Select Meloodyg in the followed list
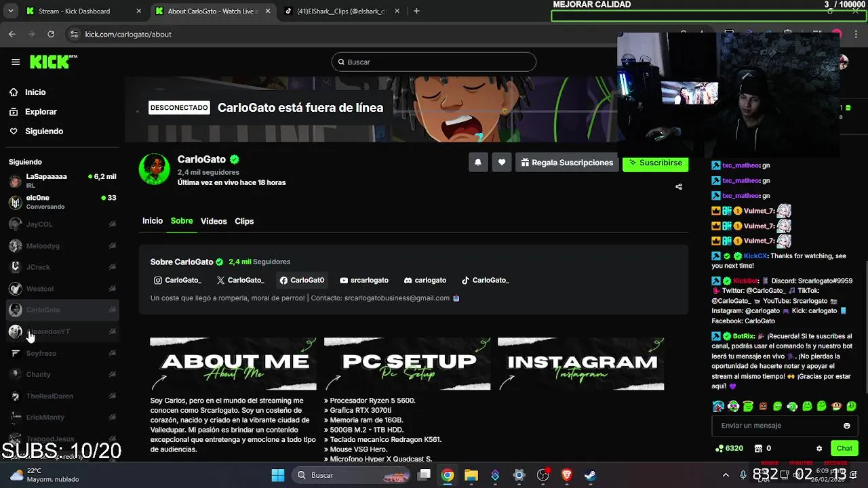 point(62,246)
